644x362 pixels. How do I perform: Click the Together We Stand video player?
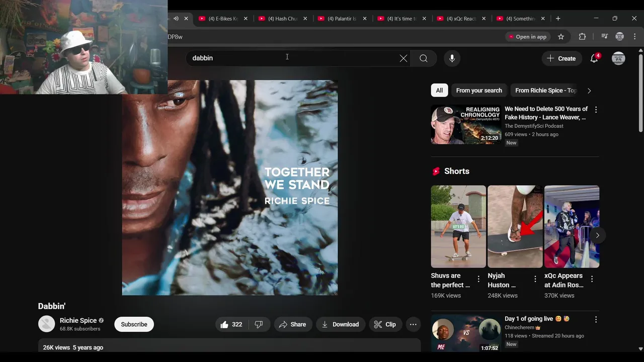pos(229,188)
